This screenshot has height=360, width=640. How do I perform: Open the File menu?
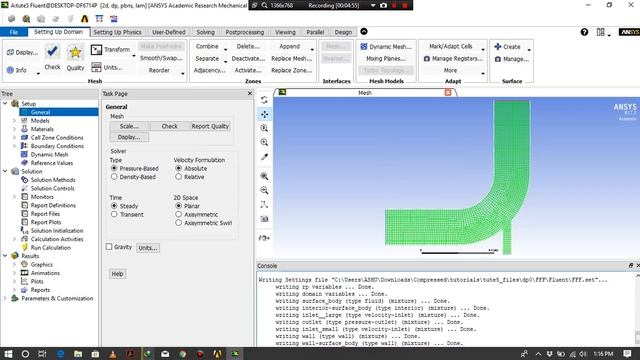[x=14, y=32]
